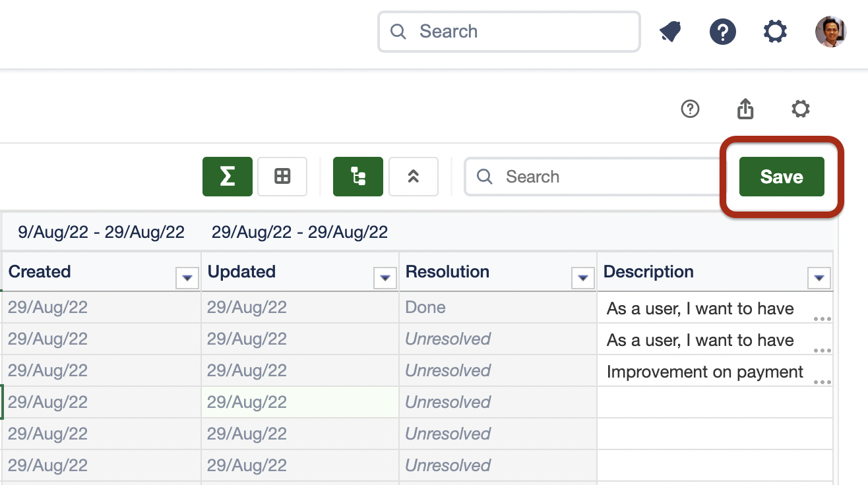Screen dimensions: 868x485
Task: Toggle the hierarchy tree view button
Action: coord(357,177)
